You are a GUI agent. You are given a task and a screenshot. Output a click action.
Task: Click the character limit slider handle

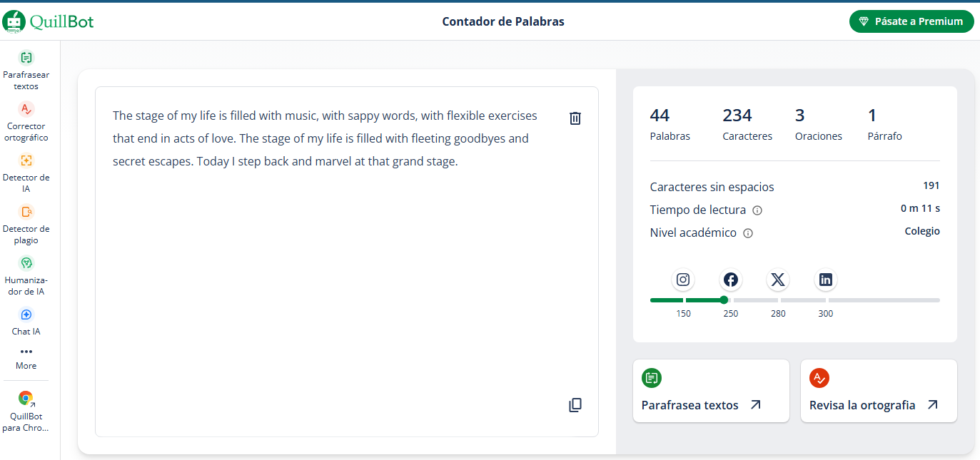click(x=724, y=300)
